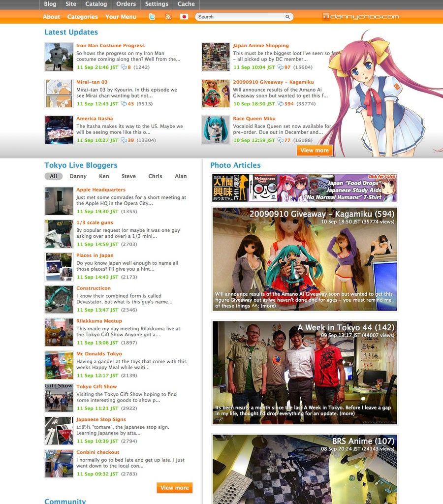
Task: Click the dannychoo.com logo
Action: [x=360, y=17]
